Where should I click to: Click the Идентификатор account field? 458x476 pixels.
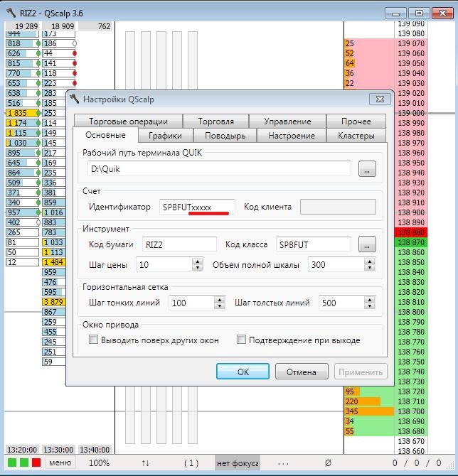[x=197, y=207]
